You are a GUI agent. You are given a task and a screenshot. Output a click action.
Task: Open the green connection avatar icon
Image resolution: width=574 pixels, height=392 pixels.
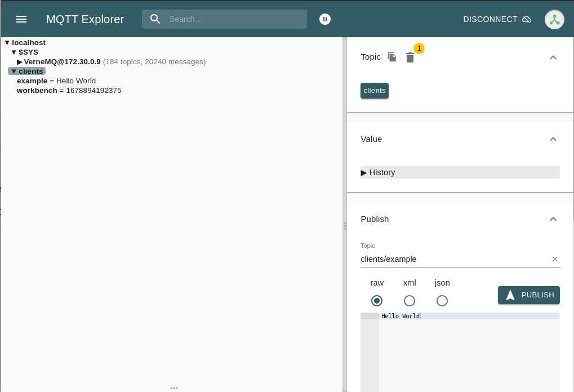(x=554, y=19)
